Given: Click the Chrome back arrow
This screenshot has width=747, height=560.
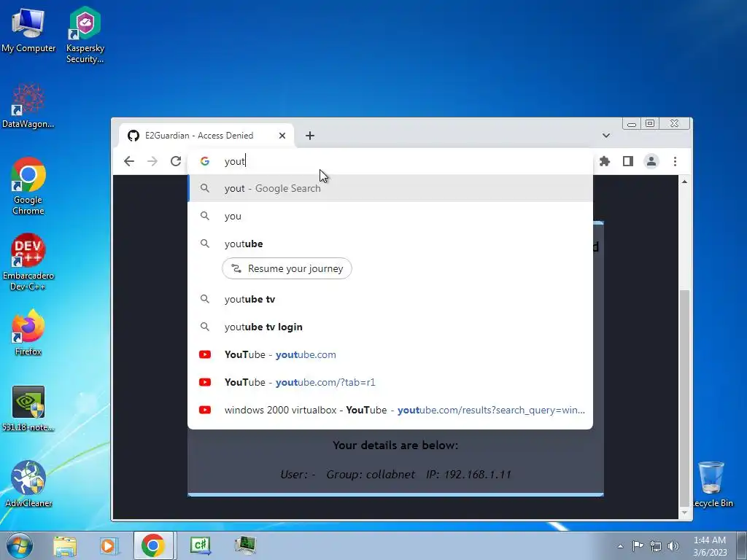Looking at the screenshot, I should pyautogui.click(x=129, y=161).
